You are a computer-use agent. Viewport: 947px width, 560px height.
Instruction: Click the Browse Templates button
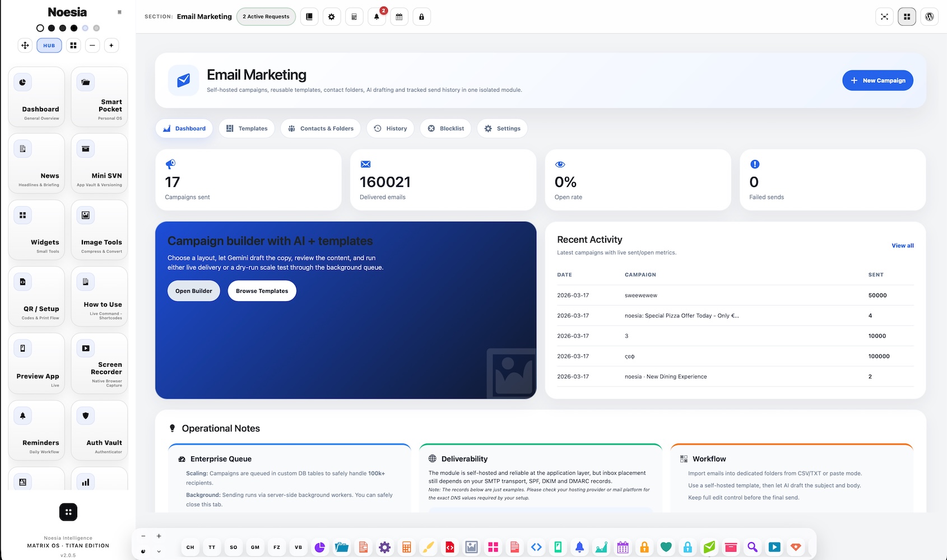262,291
